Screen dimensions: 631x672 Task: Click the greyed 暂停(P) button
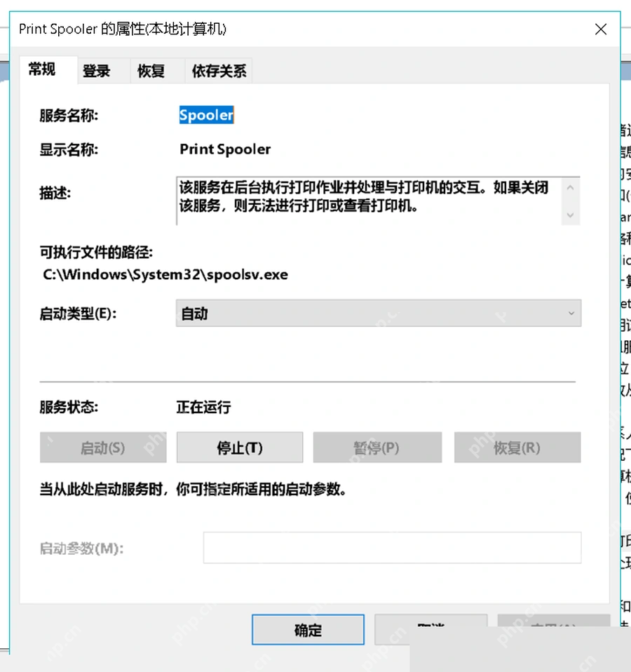pyautogui.click(x=377, y=448)
